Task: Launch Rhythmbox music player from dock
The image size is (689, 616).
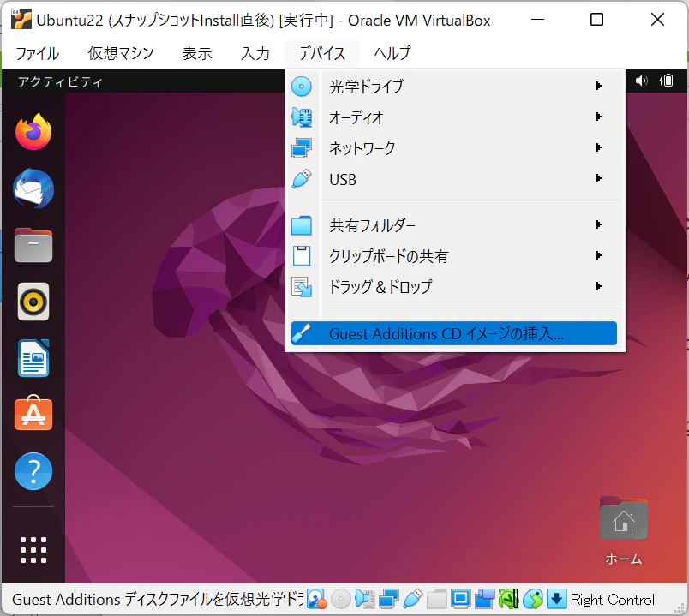Action: click(33, 302)
